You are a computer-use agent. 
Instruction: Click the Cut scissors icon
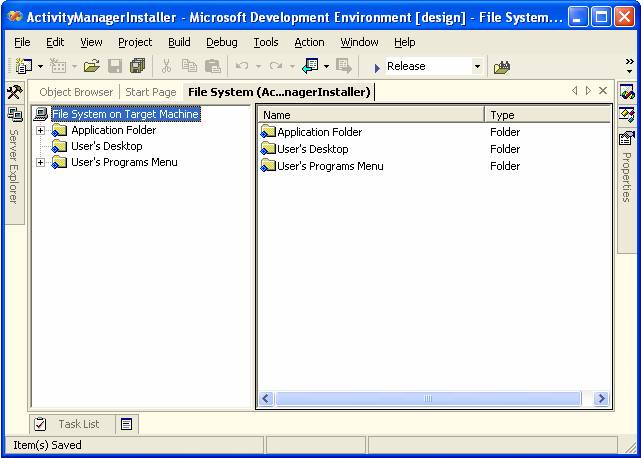point(166,66)
